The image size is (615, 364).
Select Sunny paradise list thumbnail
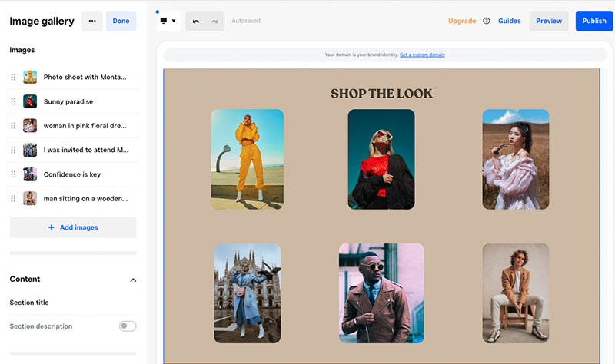point(30,101)
